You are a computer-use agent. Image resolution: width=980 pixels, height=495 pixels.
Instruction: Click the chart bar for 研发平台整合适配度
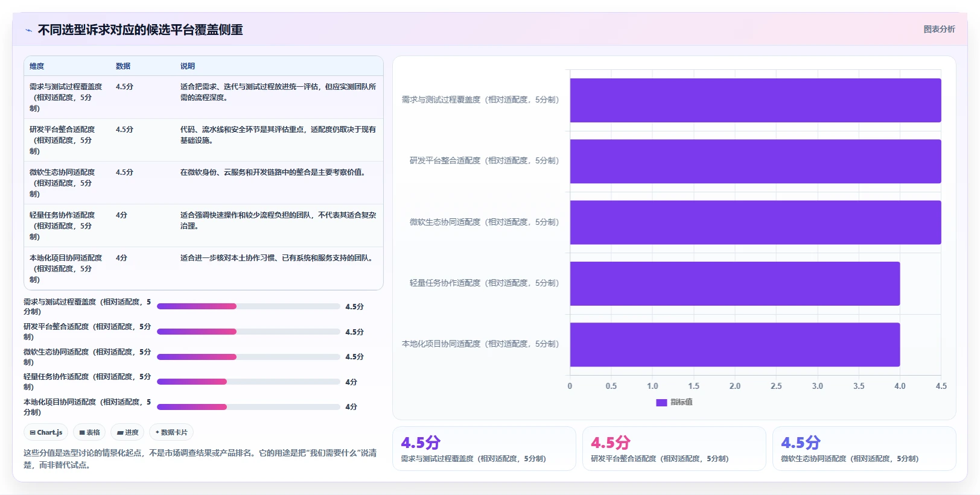tap(756, 162)
